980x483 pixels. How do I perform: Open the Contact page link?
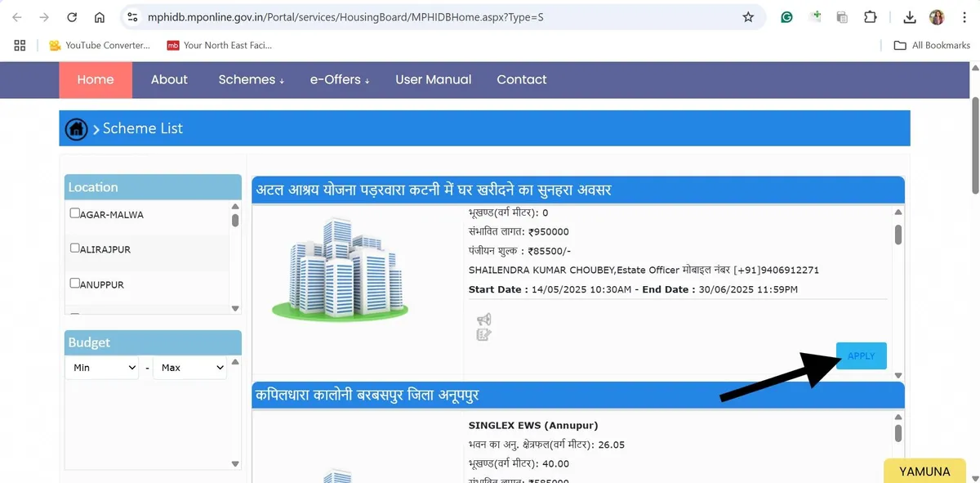(521, 79)
